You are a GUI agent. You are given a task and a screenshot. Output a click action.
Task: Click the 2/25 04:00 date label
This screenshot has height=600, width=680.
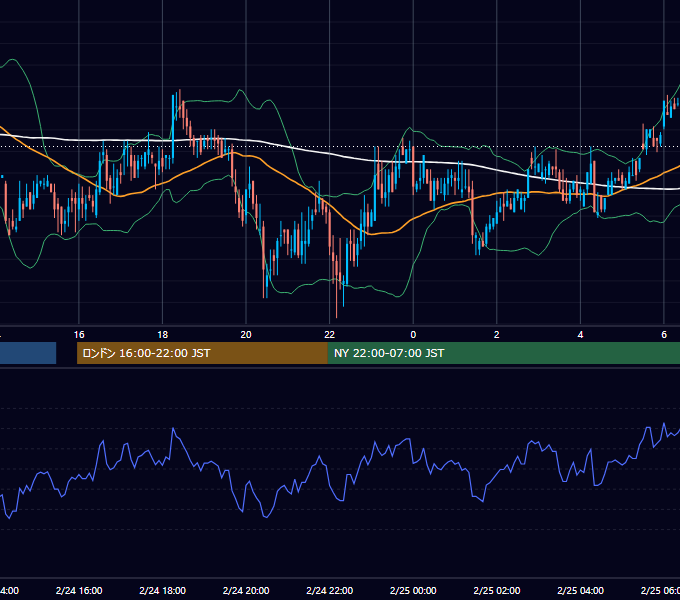pyautogui.click(x=580, y=590)
